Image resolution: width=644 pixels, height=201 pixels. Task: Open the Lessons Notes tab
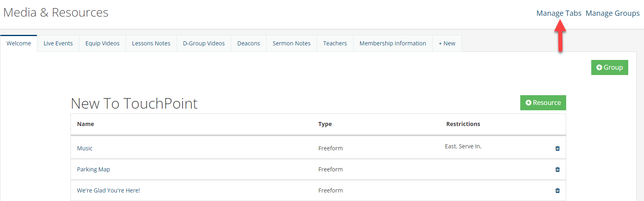tap(151, 43)
